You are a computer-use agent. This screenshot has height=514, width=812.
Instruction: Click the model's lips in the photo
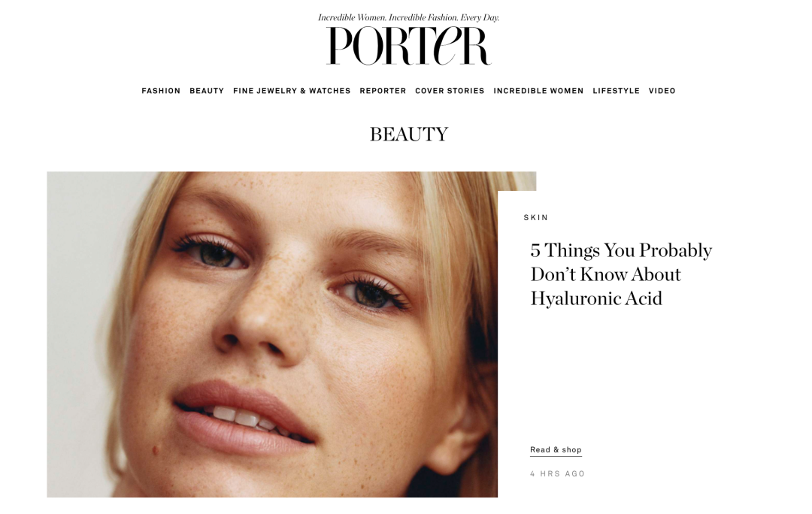pyautogui.click(x=244, y=419)
